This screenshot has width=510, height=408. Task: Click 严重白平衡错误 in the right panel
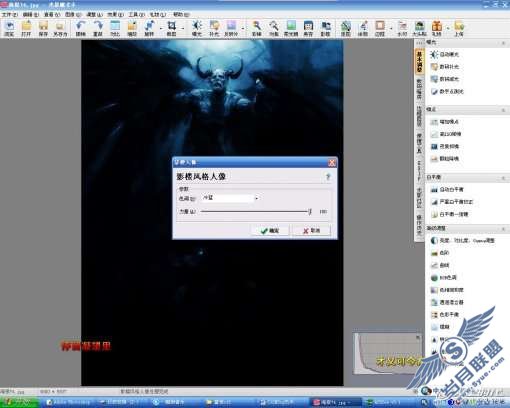(x=452, y=202)
